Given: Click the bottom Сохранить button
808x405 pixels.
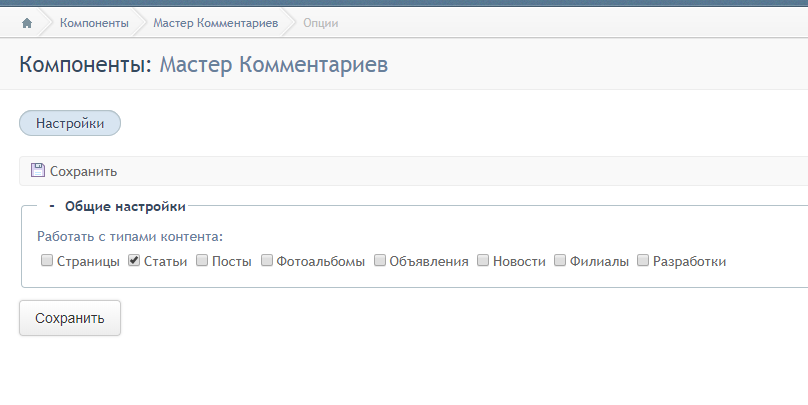Looking at the screenshot, I should coord(70,318).
